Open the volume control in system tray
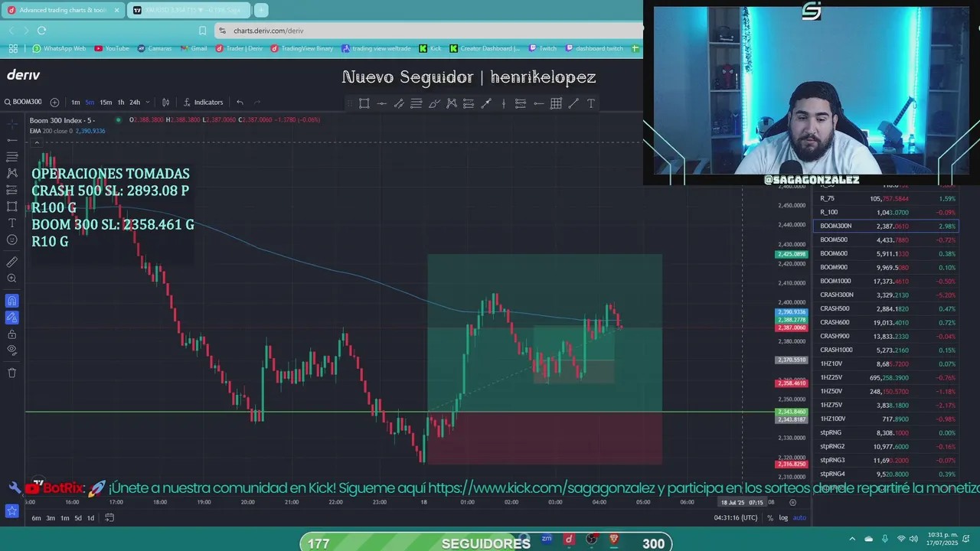 (913, 539)
